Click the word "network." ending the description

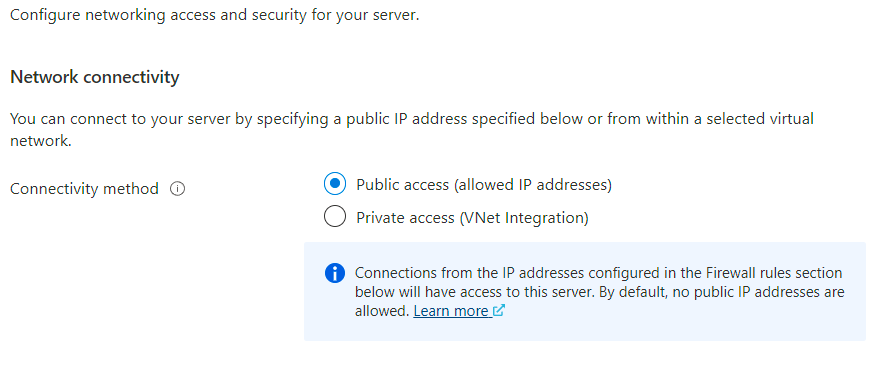[x=41, y=141]
